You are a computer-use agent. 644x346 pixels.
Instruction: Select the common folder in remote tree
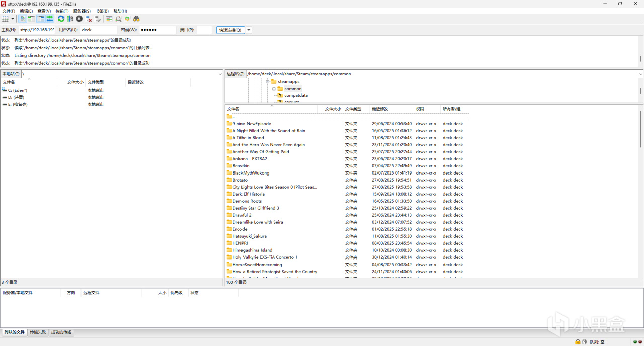289,89
